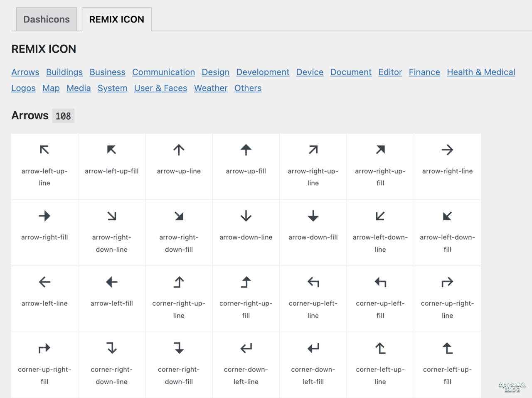532x398 pixels.
Task: Jump to User & Faces icons
Action: [160, 88]
